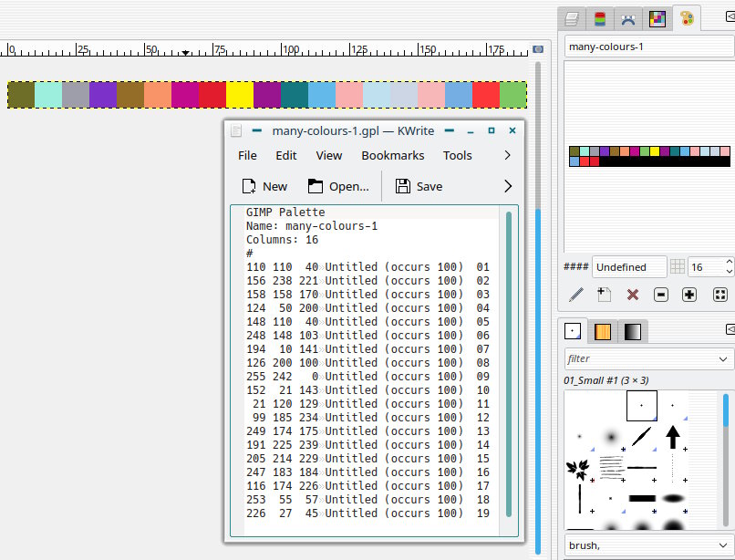This screenshot has width=735, height=560.
Task: Select the Patterns tab in lower dock
Action: point(602,331)
